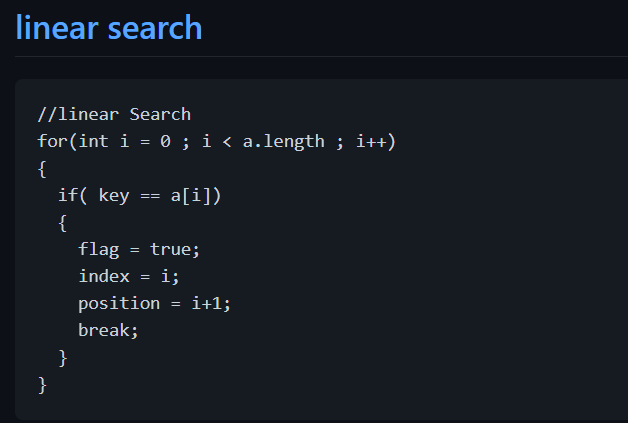Click the "0" initial value in the loop
This screenshot has width=628, height=423.
(165, 141)
